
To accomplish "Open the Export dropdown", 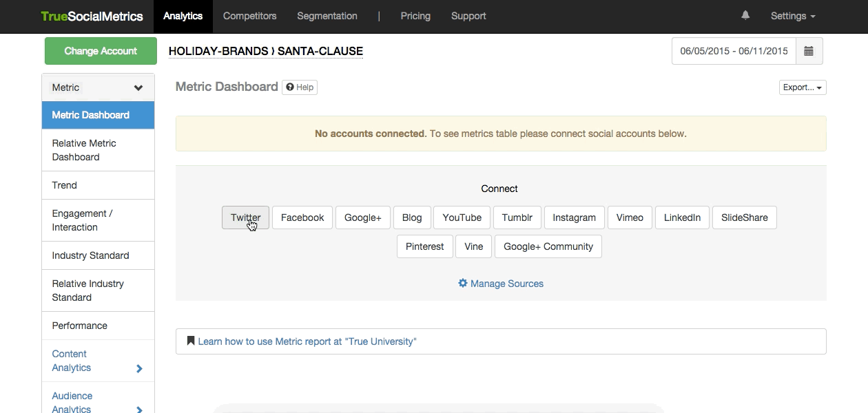I will coord(802,87).
